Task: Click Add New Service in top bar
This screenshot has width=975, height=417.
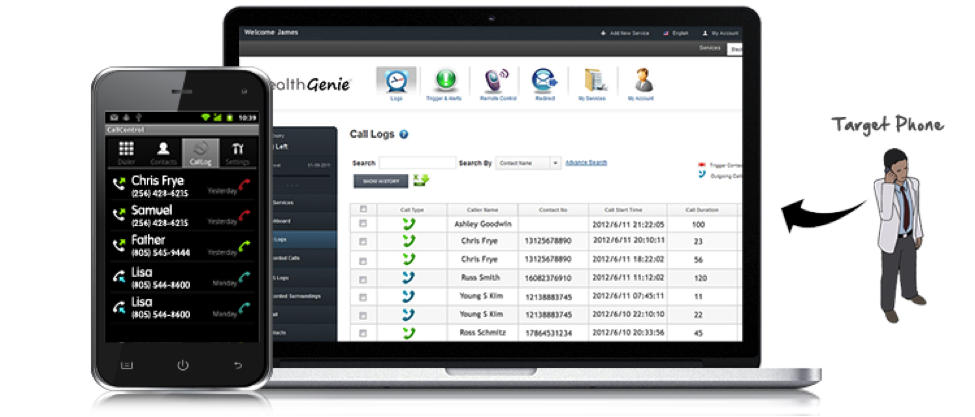Action: pyautogui.click(x=625, y=33)
